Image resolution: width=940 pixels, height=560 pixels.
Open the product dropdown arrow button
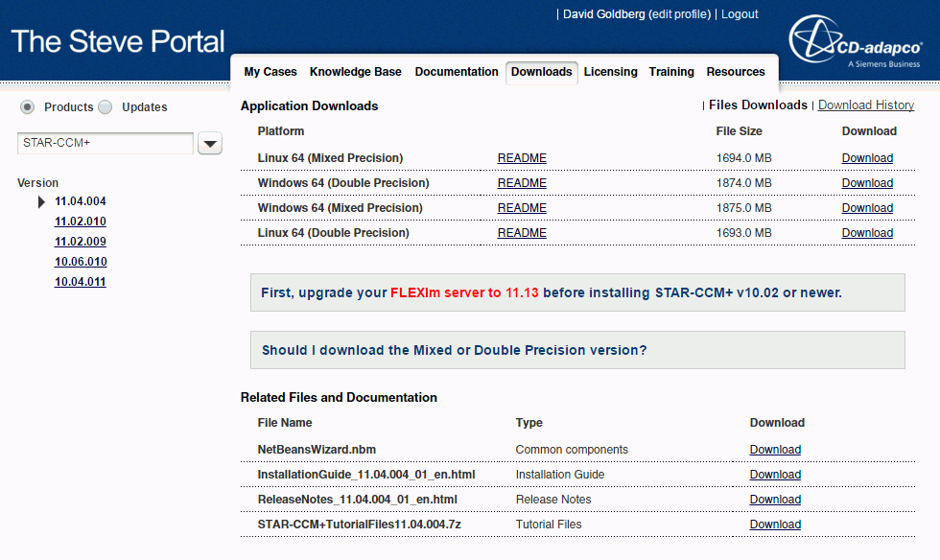point(210,144)
